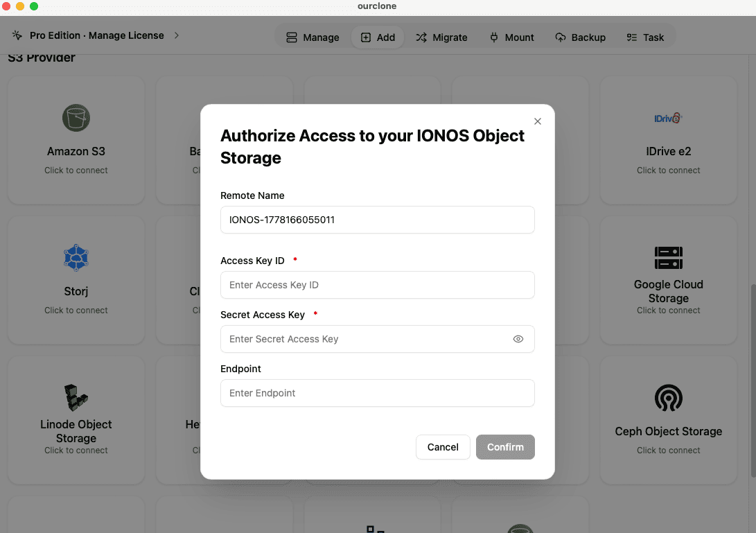This screenshot has height=533, width=756.
Task: Click the Pro Edition sparkle icon
Action: click(17, 35)
